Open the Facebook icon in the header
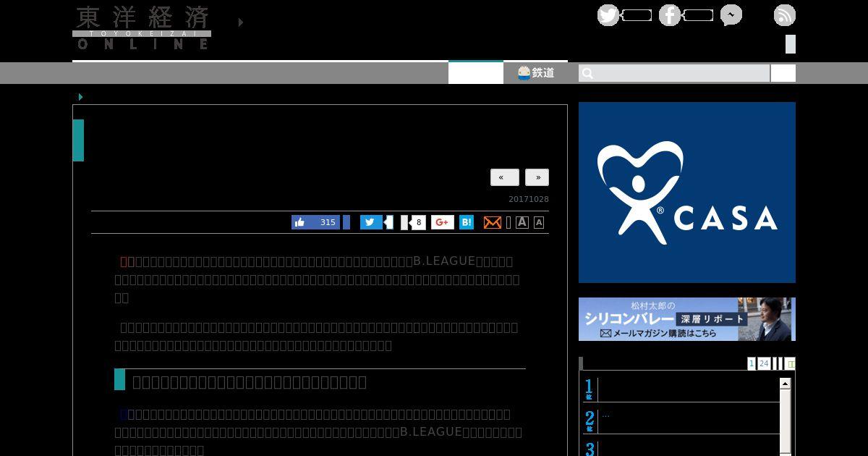This screenshot has width=868, height=456. coord(670,15)
